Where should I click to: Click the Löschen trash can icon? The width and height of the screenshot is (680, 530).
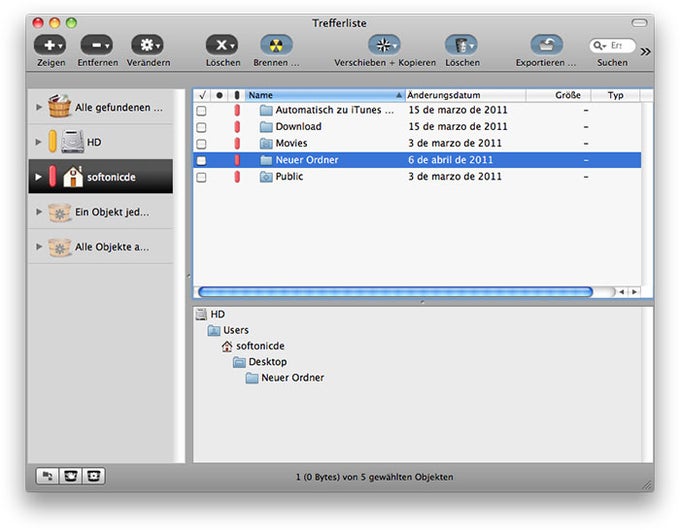tap(461, 45)
